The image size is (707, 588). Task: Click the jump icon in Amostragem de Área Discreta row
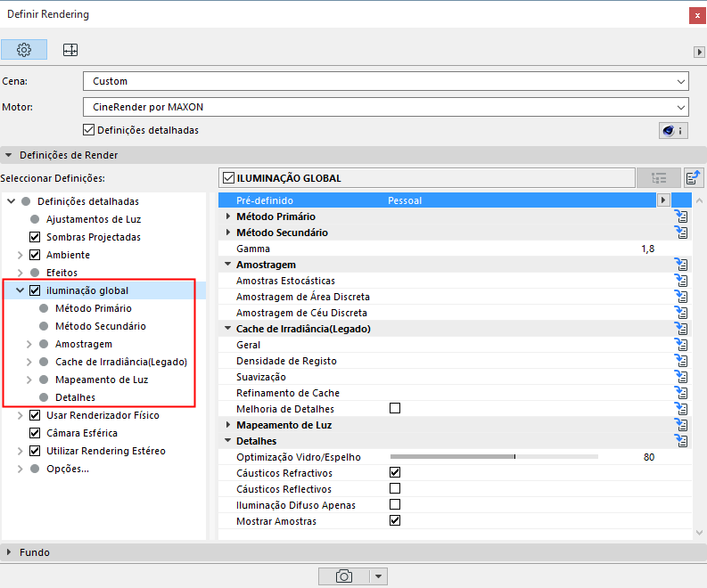click(x=681, y=297)
